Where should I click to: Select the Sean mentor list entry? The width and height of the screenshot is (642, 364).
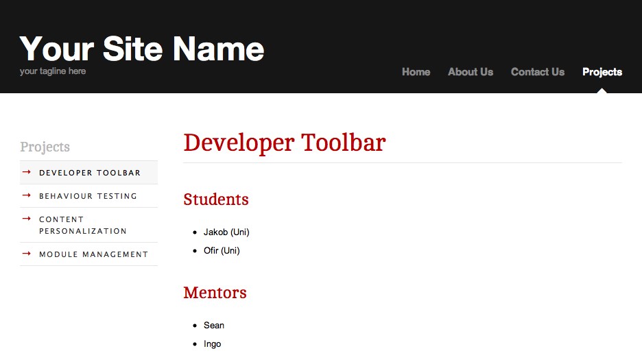[x=214, y=326]
